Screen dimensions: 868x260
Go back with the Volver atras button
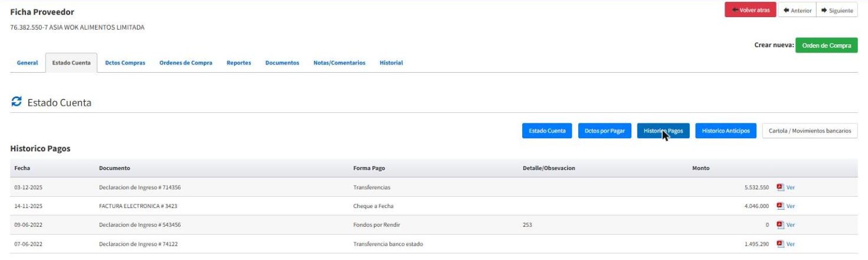pyautogui.click(x=751, y=10)
